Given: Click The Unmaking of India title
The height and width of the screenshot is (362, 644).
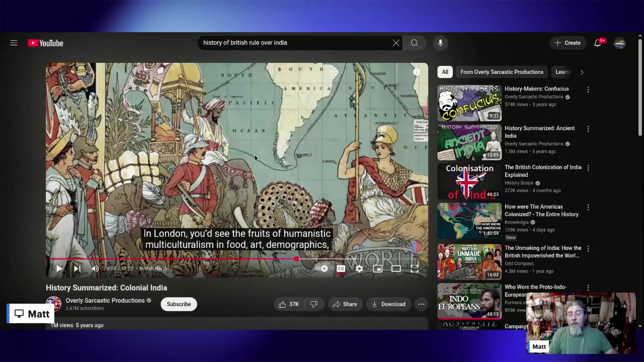Looking at the screenshot, I should coord(543,251).
